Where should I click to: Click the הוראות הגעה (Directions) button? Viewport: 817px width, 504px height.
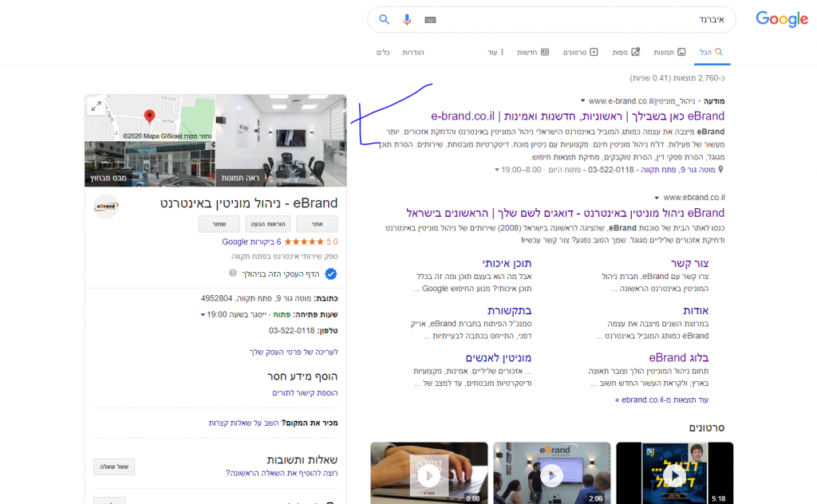(x=268, y=224)
